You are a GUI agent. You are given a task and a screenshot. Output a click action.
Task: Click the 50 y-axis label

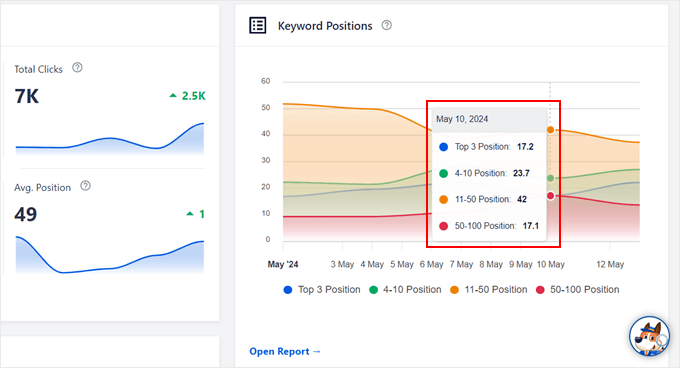265,107
